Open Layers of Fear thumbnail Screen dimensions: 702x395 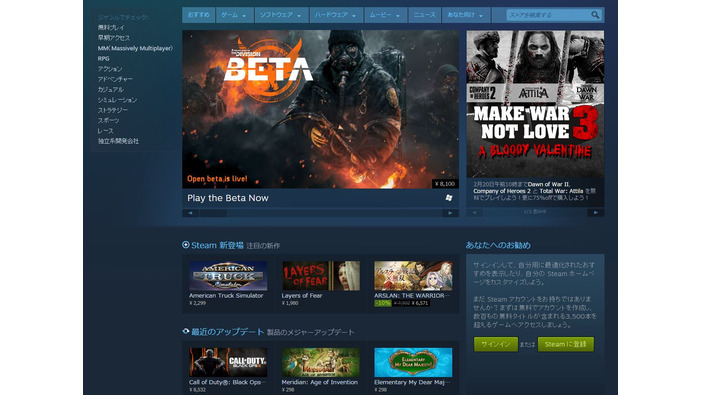pyautogui.click(x=321, y=276)
